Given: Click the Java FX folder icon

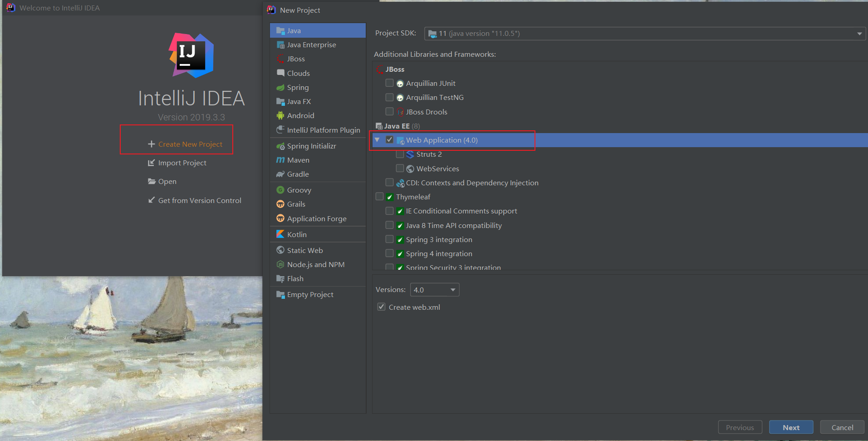Looking at the screenshot, I should coord(280,102).
